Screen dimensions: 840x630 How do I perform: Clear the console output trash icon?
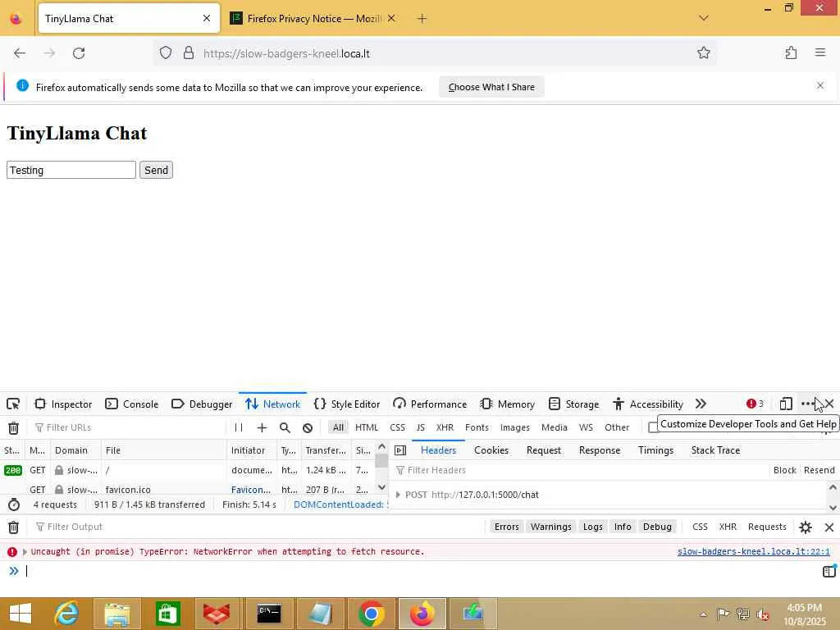pyautogui.click(x=13, y=527)
